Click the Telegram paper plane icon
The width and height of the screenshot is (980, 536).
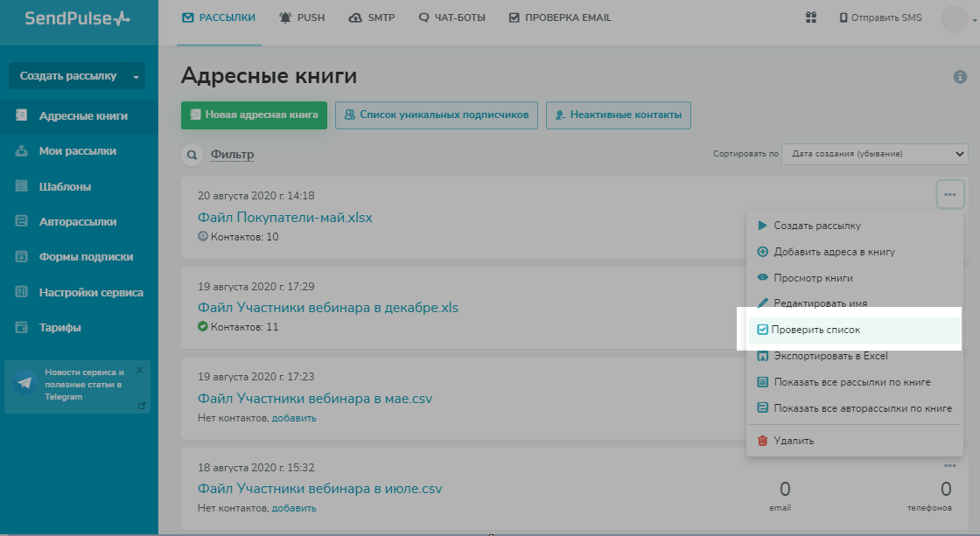tap(25, 382)
